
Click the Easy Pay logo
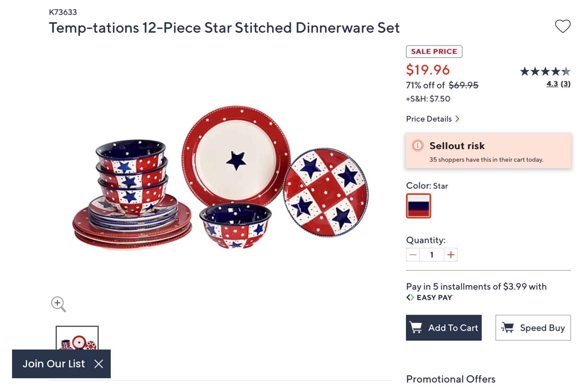click(429, 298)
